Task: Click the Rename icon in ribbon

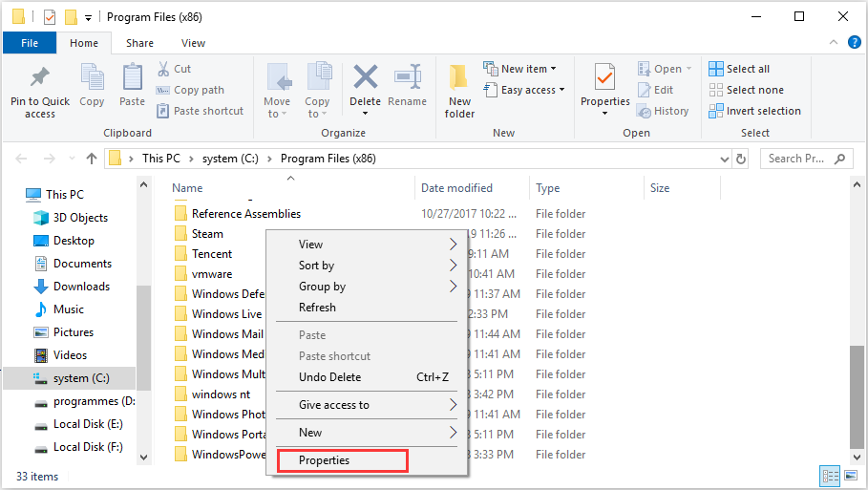Action: (x=408, y=78)
